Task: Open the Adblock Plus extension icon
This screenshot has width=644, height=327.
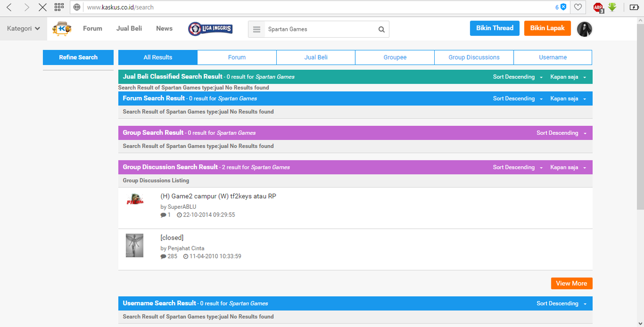Action: click(598, 7)
